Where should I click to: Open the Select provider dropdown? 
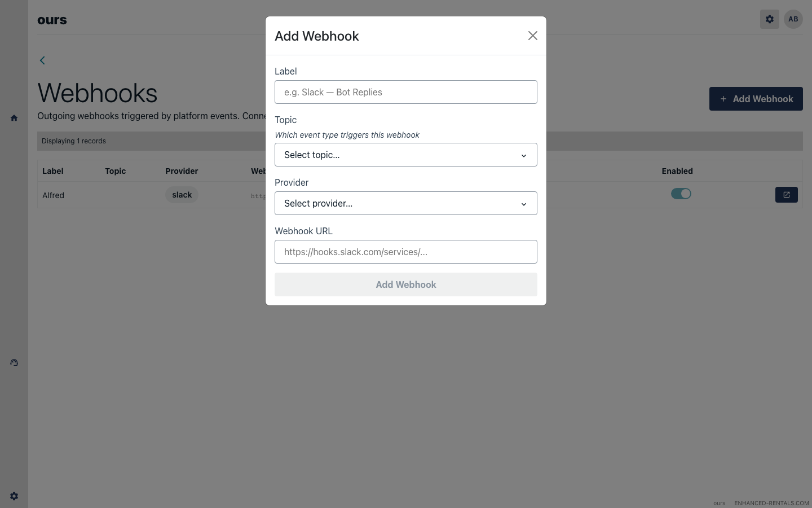click(x=405, y=203)
